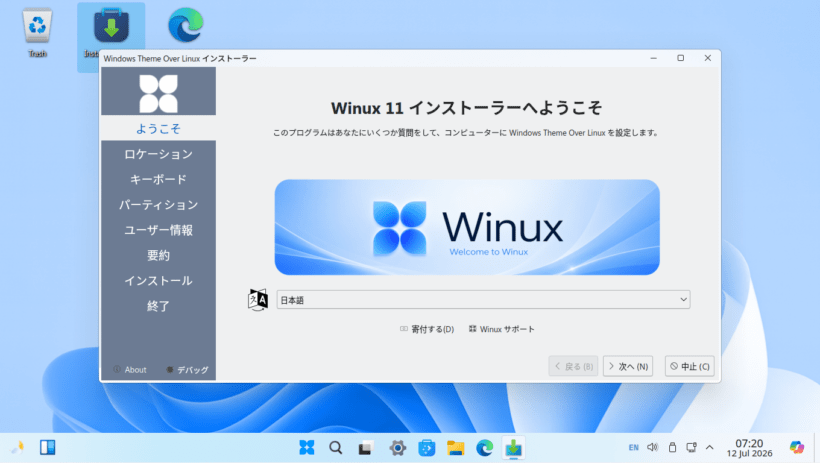This screenshot has width=820, height=463.
Task: Click the デバッグ debug button
Action: (187, 369)
